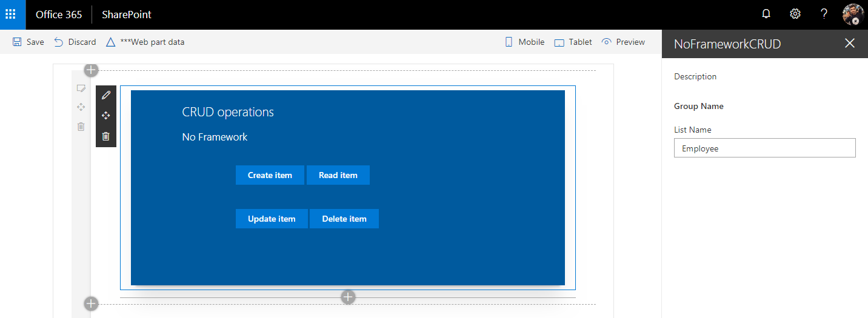This screenshot has height=318, width=868.
Task: Click the Preview button
Action: (x=623, y=42)
